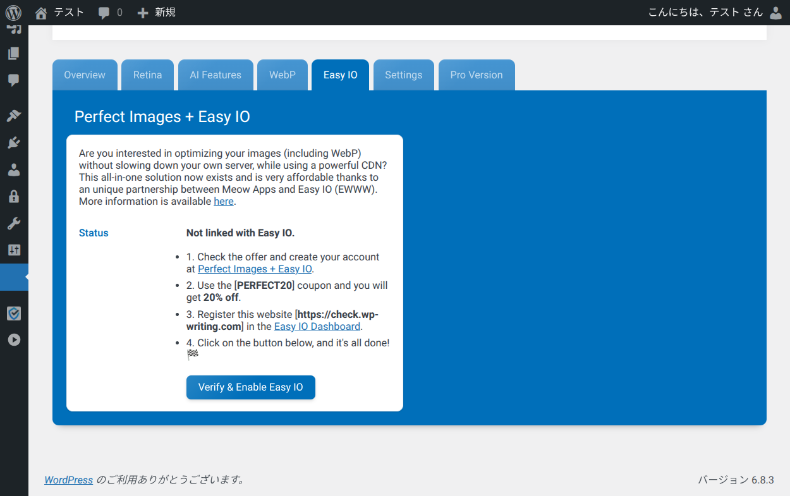The image size is (790, 496).
Task: Click the Status label
Action: [x=94, y=233]
